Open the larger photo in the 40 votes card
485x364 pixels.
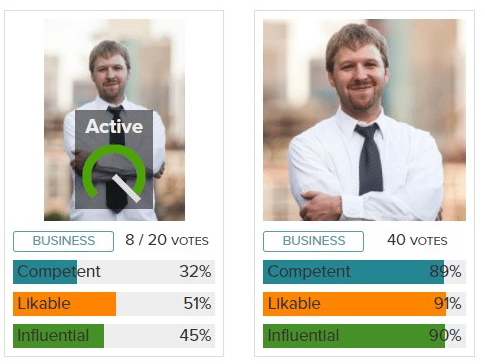point(364,120)
